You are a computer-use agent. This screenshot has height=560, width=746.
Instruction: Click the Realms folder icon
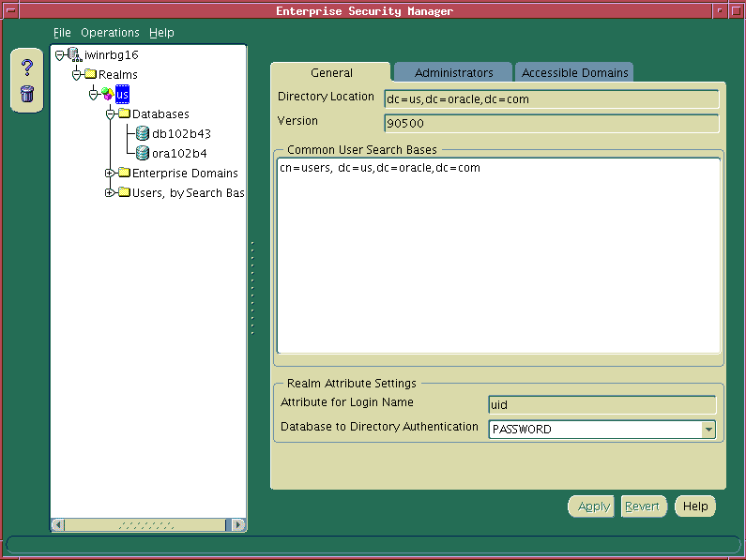coord(90,75)
